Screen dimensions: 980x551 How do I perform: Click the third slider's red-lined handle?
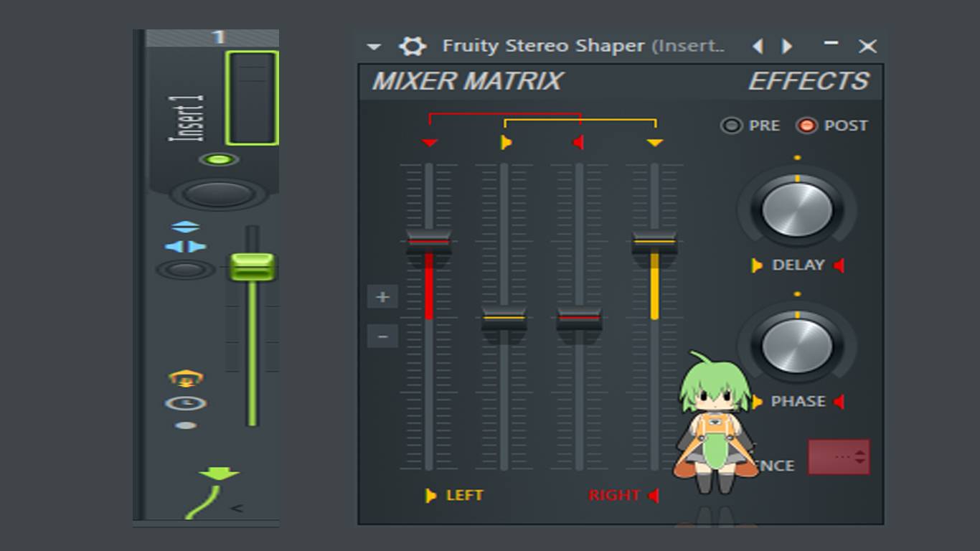(579, 318)
